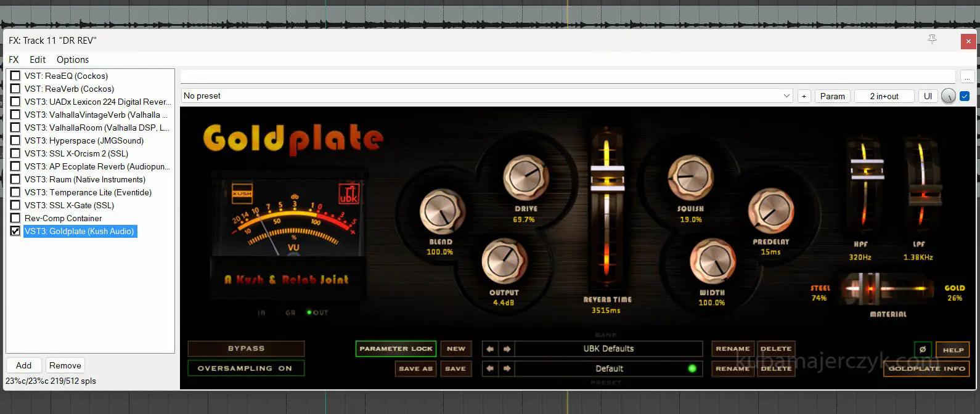Viewport: 980px width, 414px height.
Task: Click the bank previous left arrow
Action: [490, 349]
